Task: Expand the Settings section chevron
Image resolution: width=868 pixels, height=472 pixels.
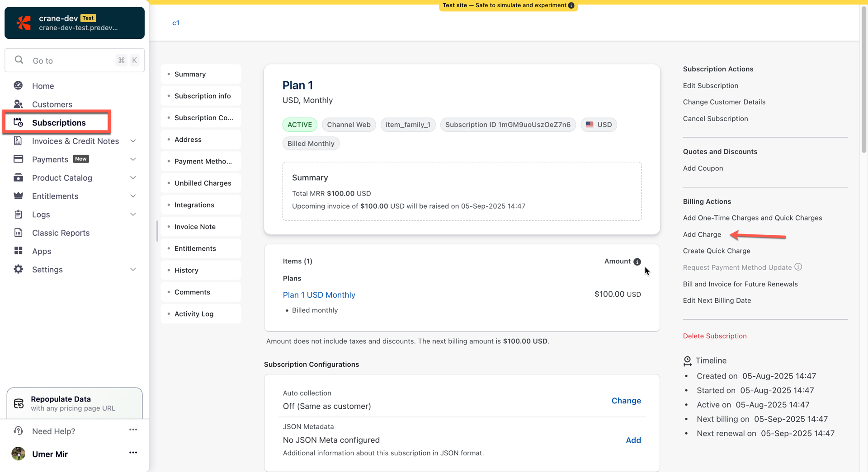Action: (133, 270)
